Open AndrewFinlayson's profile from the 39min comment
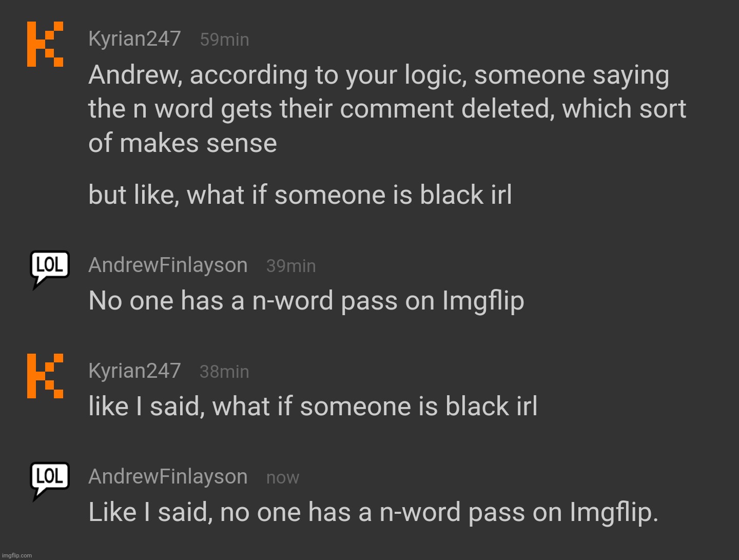739x560 pixels. [168, 265]
